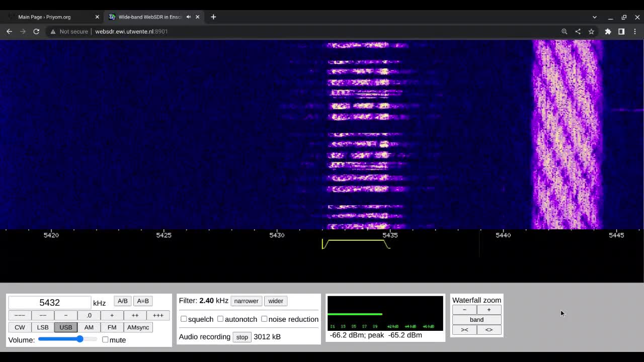Toggle the browser side panel icon
Screen dimensions: 644x362
click(x=621, y=31)
